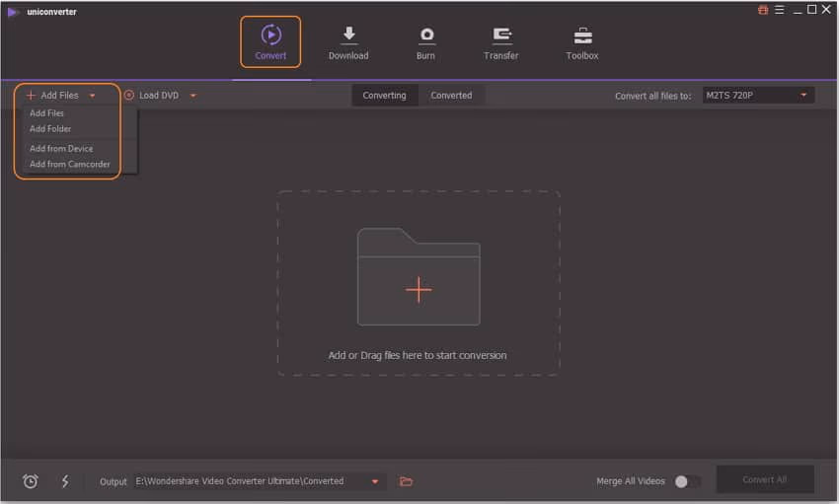Select Add from Device menu entry

pyautogui.click(x=61, y=149)
